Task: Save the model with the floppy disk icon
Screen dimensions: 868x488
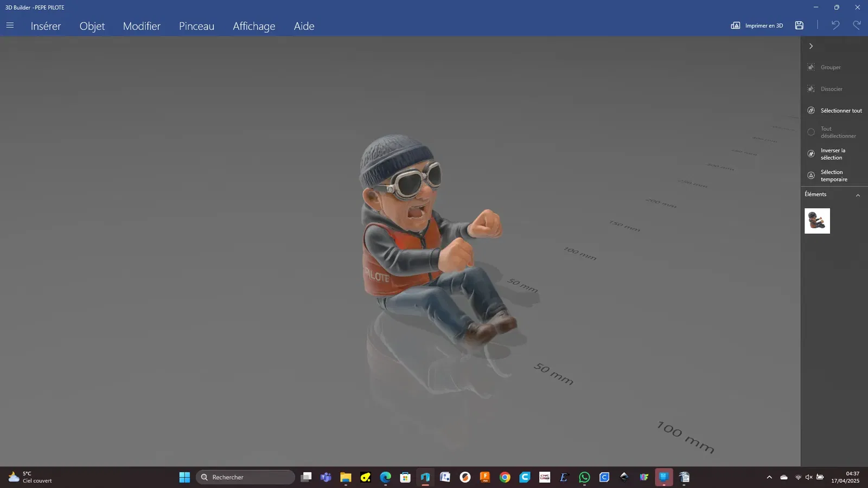Action: pyautogui.click(x=799, y=25)
